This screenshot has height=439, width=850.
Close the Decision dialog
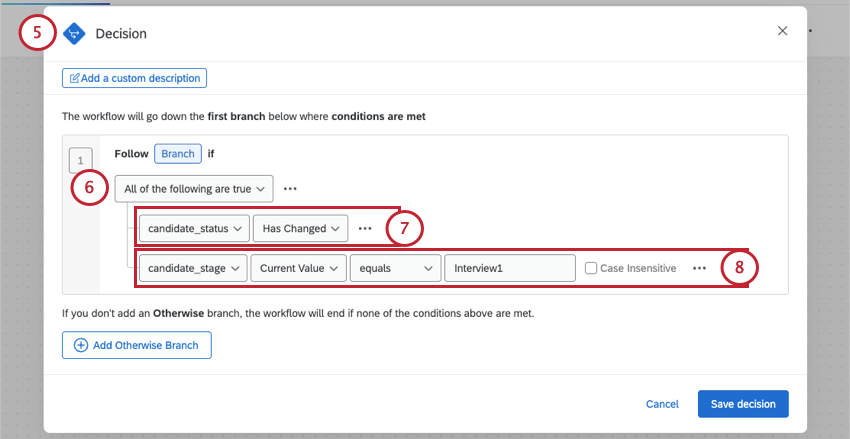[782, 32]
